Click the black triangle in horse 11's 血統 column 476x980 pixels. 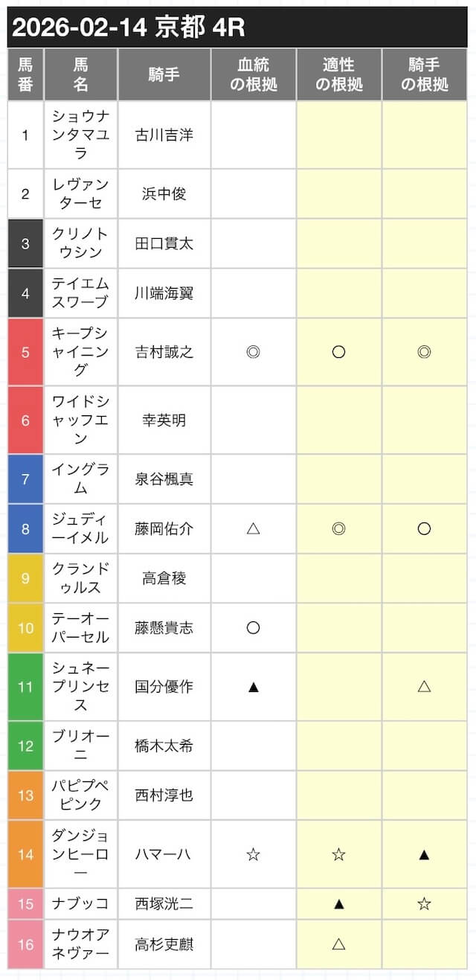click(x=253, y=686)
